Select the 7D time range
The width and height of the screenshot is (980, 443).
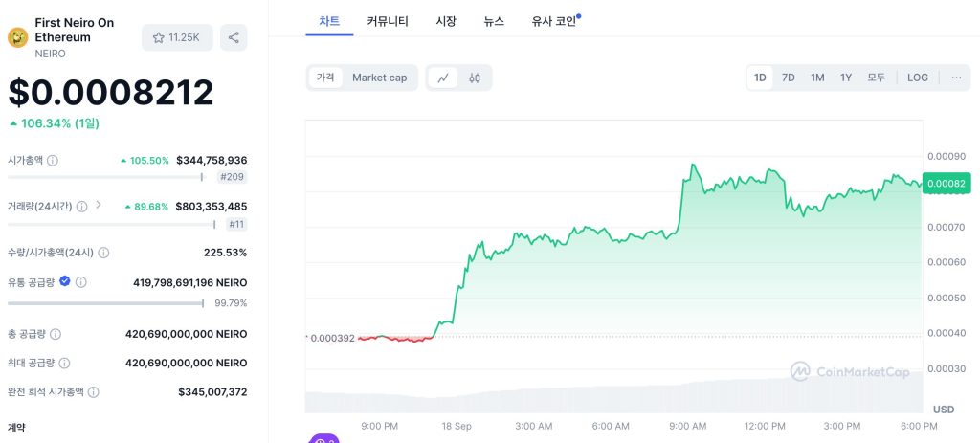[788, 78]
